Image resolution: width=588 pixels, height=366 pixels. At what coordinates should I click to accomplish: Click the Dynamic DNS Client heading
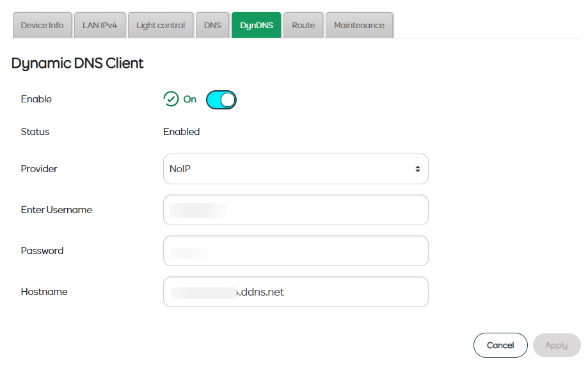point(77,63)
